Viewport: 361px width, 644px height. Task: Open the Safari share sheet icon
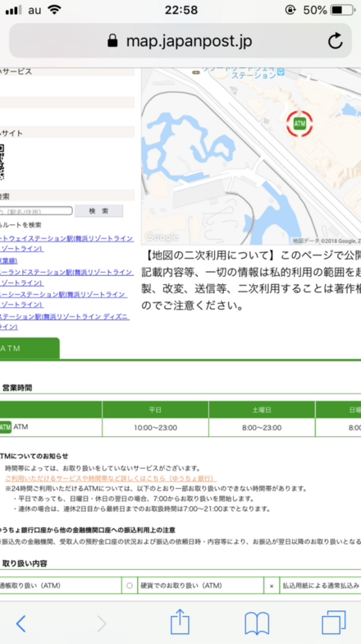pos(180,622)
